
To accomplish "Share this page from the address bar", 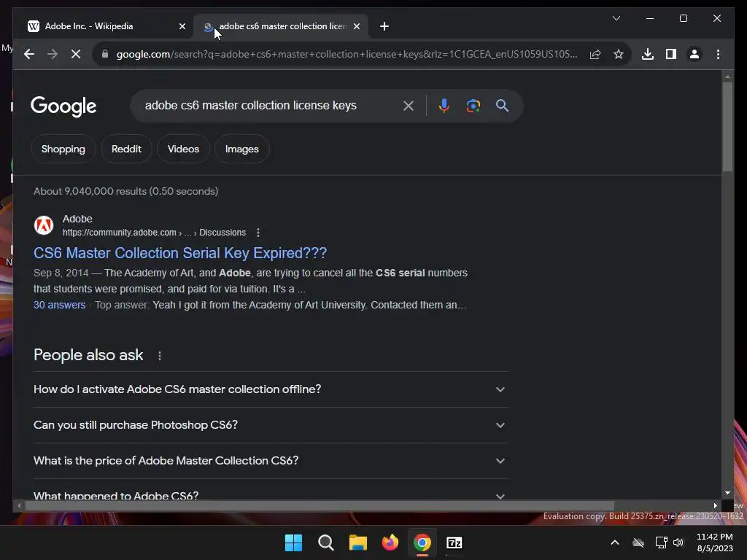I will [595, 54].
